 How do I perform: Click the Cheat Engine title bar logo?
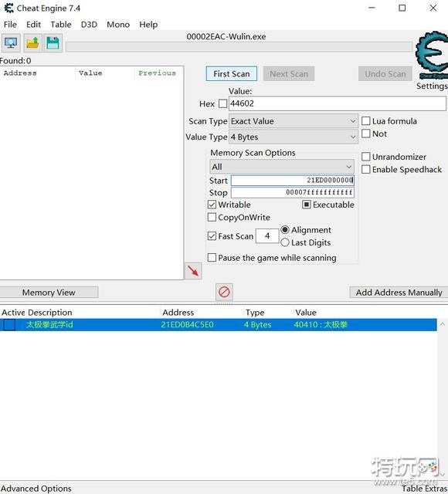8,8
